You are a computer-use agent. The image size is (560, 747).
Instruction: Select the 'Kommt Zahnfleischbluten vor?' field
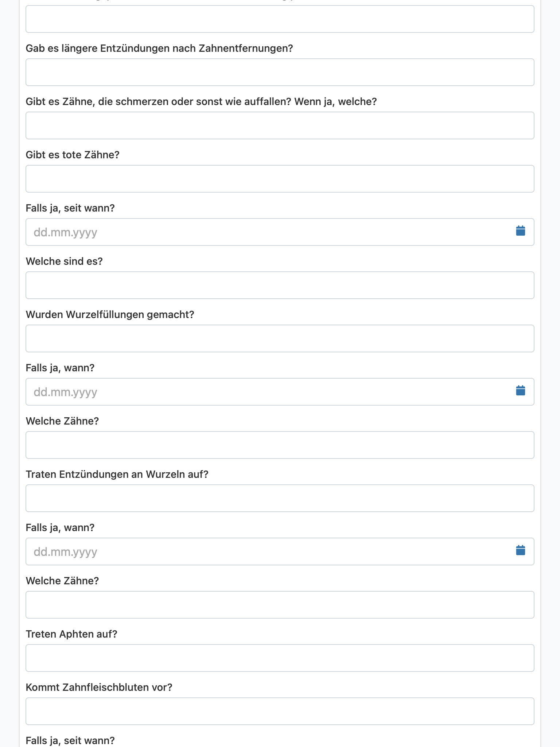[280, 711]
